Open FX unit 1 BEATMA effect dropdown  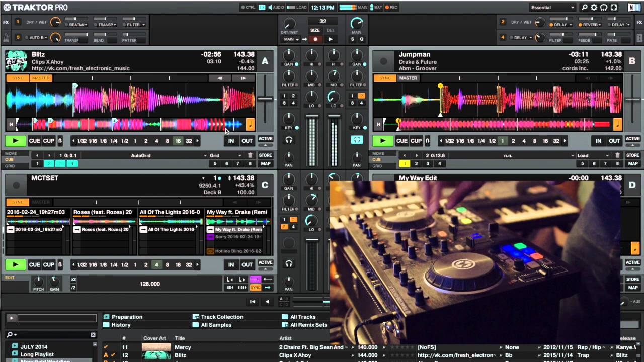pyautogui.click(x=78, y=25)
